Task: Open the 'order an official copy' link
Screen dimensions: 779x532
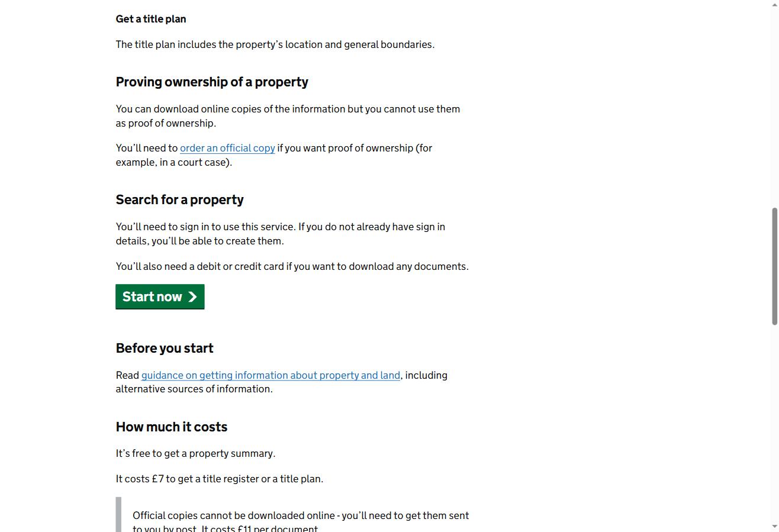Action: (x=227, y=148)
